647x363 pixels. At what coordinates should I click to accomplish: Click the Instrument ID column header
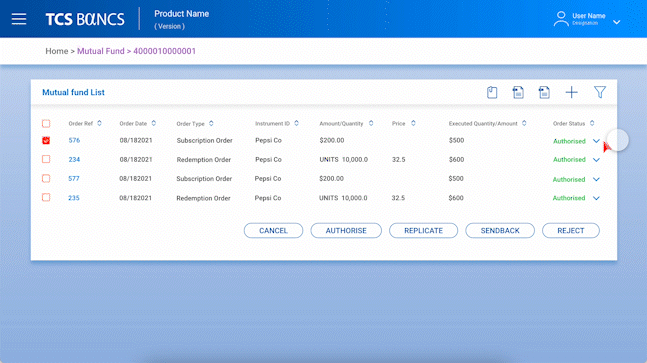click(x=272, y=124)
